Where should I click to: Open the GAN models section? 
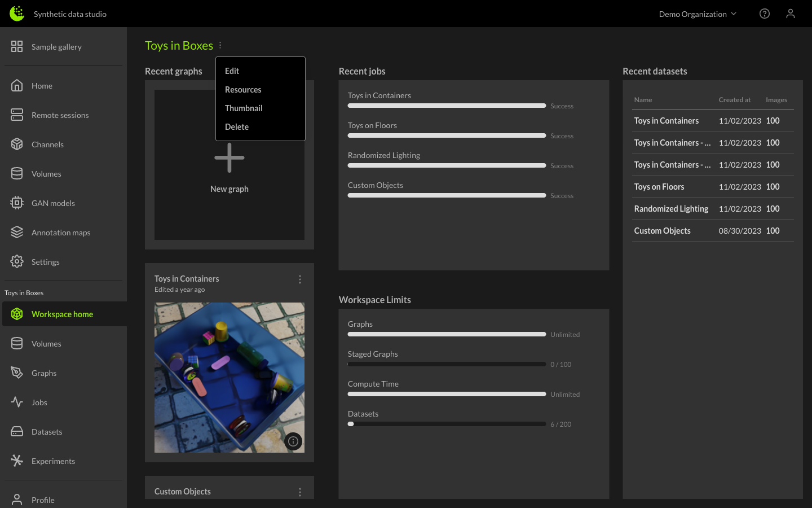(x=54, y=203)
